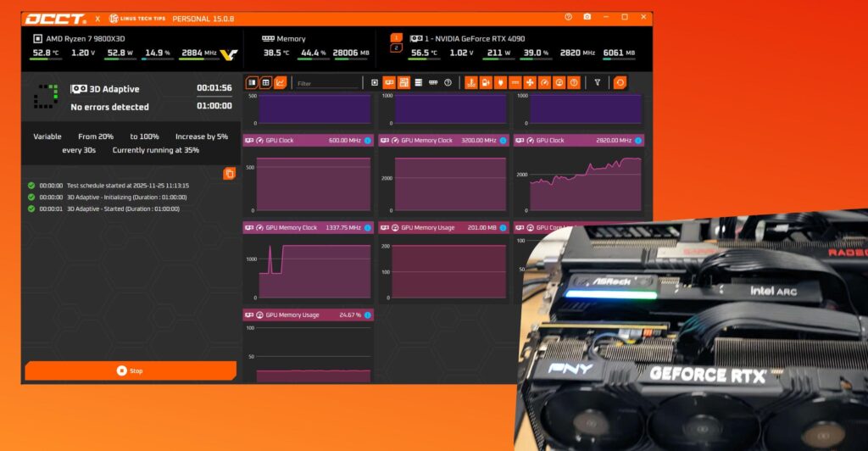
Task: Click the GPU Clock 600.00 MHz graph header
Action: [x=309, y=141]
